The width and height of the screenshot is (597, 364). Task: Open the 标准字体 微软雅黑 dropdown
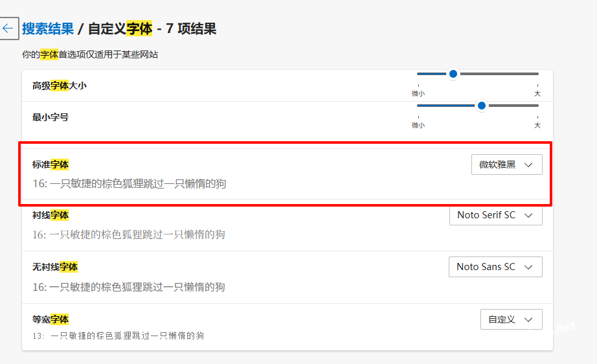coord(506,165)
